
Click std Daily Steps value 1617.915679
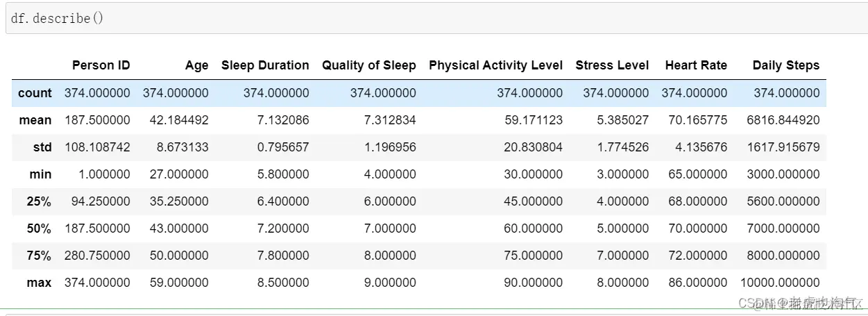(783, 147)
